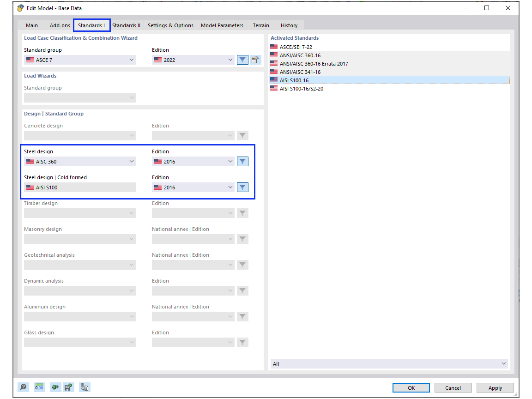
Task: Switch to the Terrain tab
Action: point(261,25)
